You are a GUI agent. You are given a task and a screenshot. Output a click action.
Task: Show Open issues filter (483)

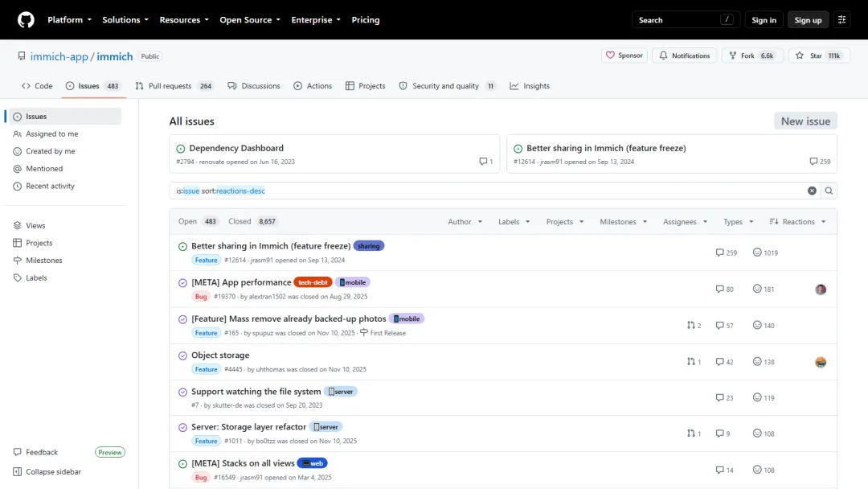point(198,221)
